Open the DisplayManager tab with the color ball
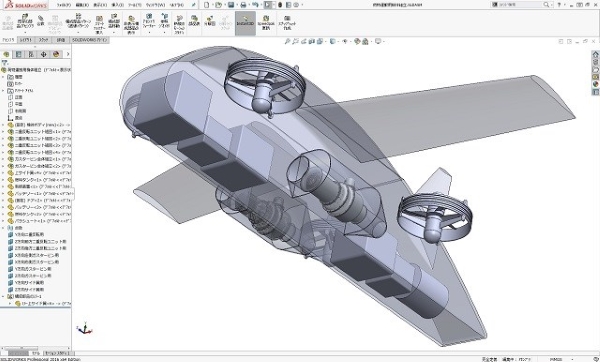Viewport: 600px width, 362px height. coord(56,54)
